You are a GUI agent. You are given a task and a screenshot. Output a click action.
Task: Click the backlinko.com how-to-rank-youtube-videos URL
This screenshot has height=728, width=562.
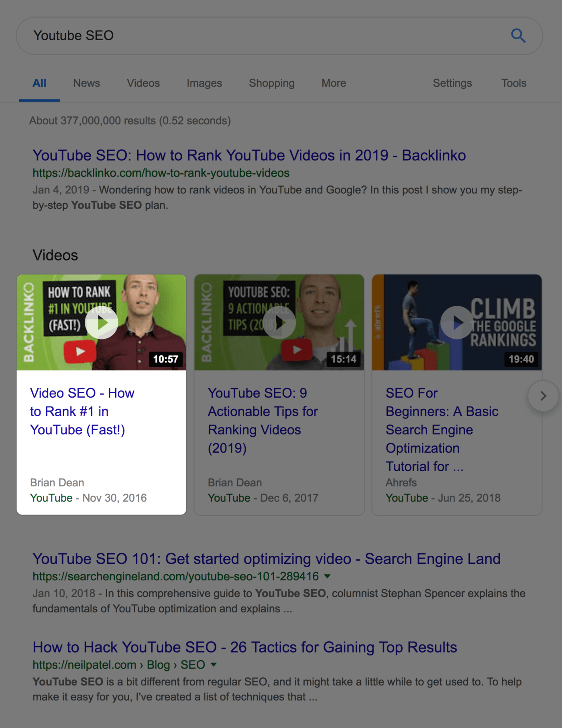161,173
